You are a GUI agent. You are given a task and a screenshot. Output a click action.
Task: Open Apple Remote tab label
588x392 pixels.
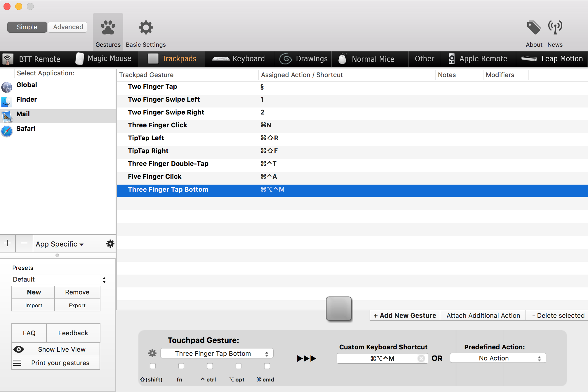click(483, 59)
